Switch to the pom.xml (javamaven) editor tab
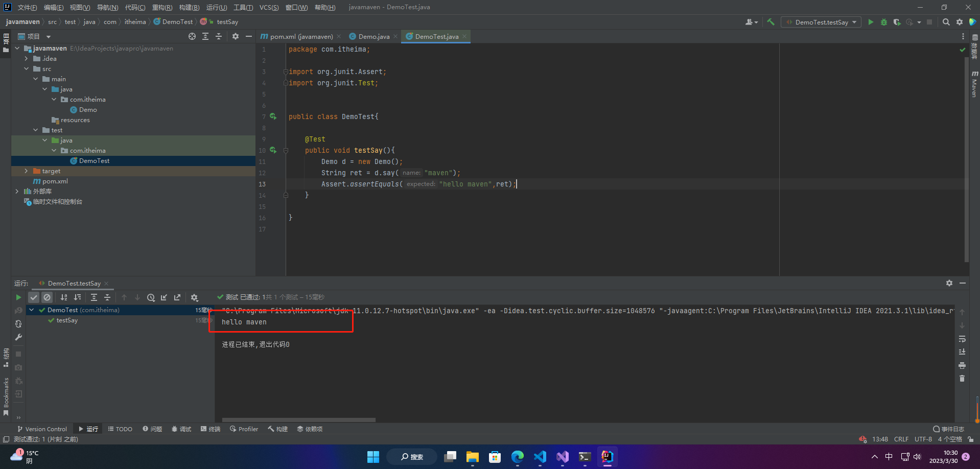Image resolution: width=980 pixels, height=469 pixels. point(300,36)
